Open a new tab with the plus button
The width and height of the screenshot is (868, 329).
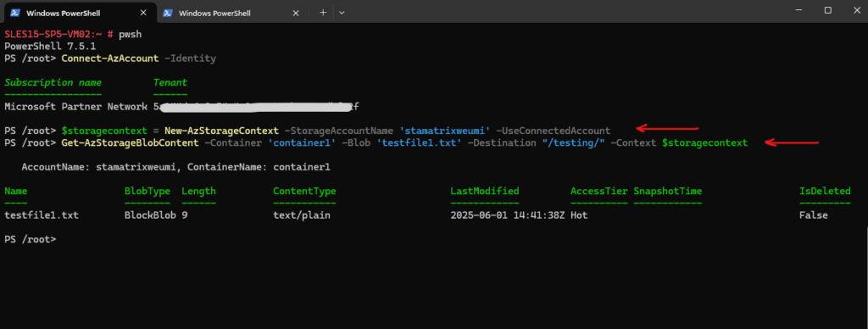[323, 12]
